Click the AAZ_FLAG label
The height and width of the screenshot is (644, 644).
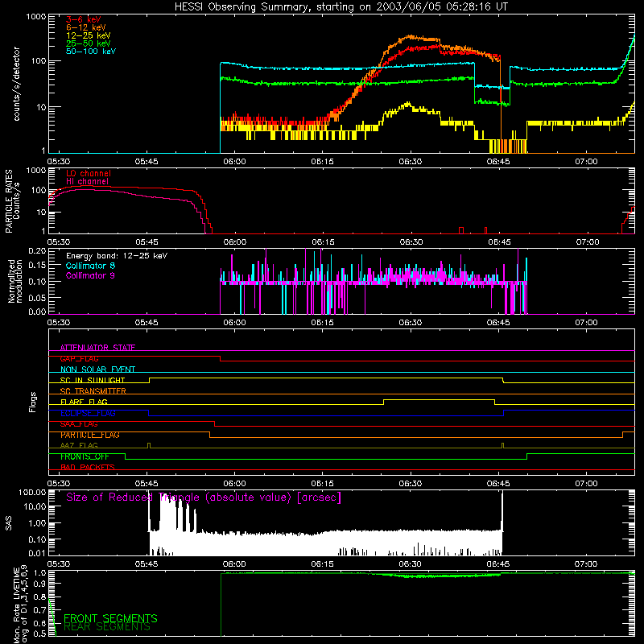click(79, 446)
